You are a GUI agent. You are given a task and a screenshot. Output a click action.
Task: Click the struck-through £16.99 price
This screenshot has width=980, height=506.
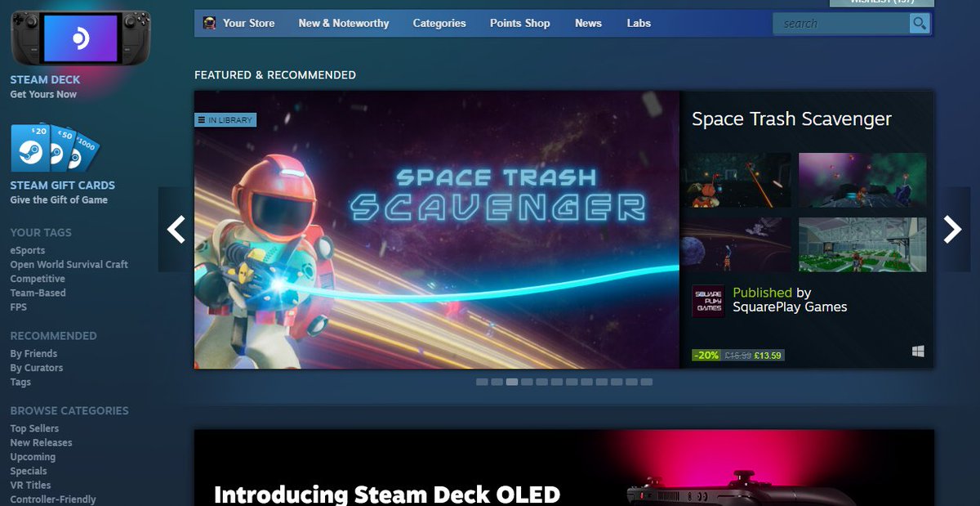point(737,356)
